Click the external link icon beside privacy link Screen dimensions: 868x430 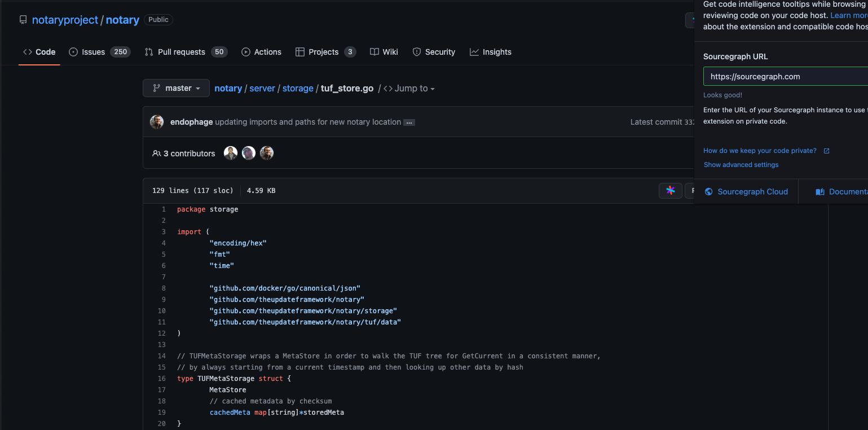827,151
